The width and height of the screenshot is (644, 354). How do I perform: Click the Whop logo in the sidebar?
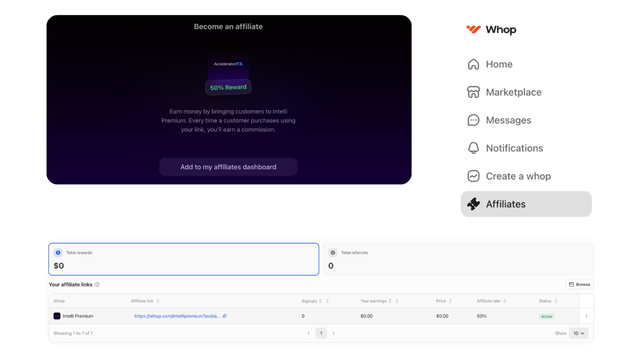pyautogui.click(x=491, y=30)
